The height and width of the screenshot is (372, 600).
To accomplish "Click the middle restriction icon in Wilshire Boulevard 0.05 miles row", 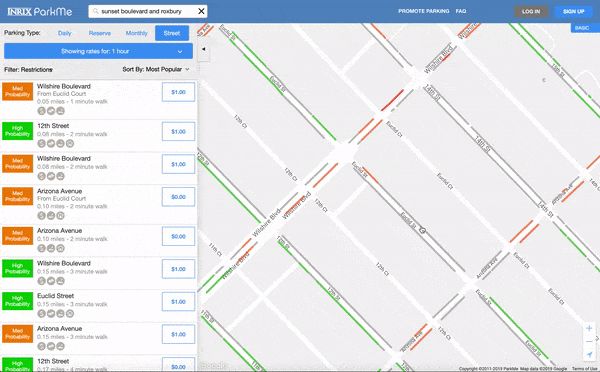I will (51, 111).
